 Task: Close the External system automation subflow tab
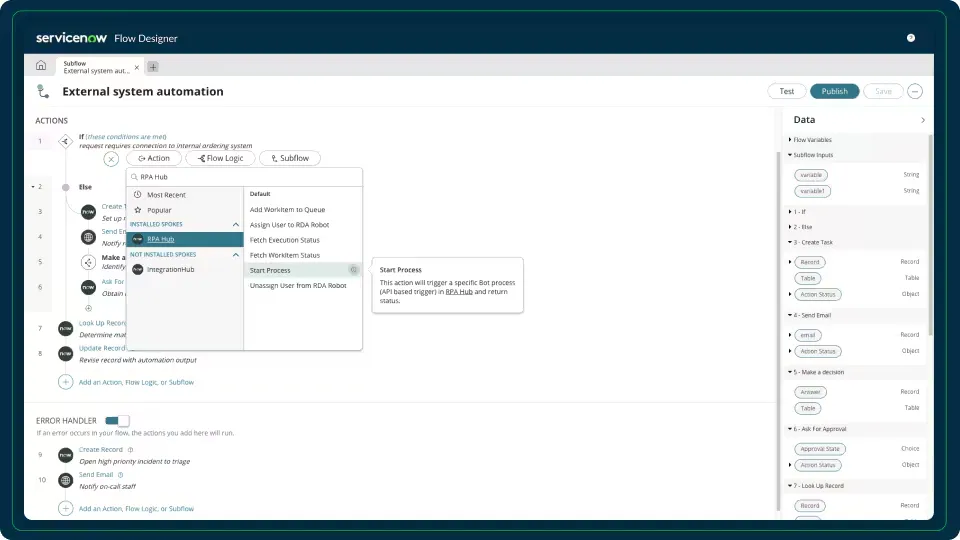pos(137,67)
